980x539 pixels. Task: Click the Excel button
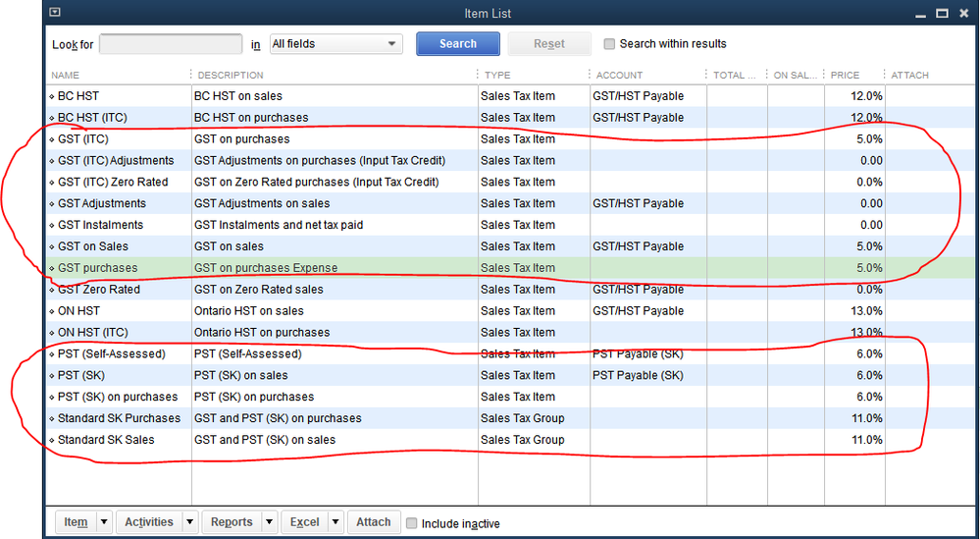pyautogui.click(x=305, y=522)
